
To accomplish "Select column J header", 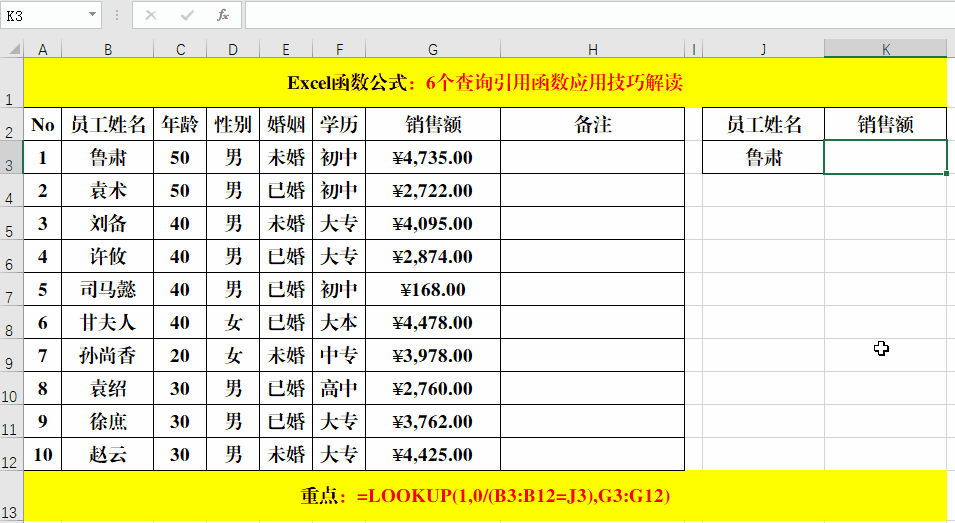I will [764, 49].
